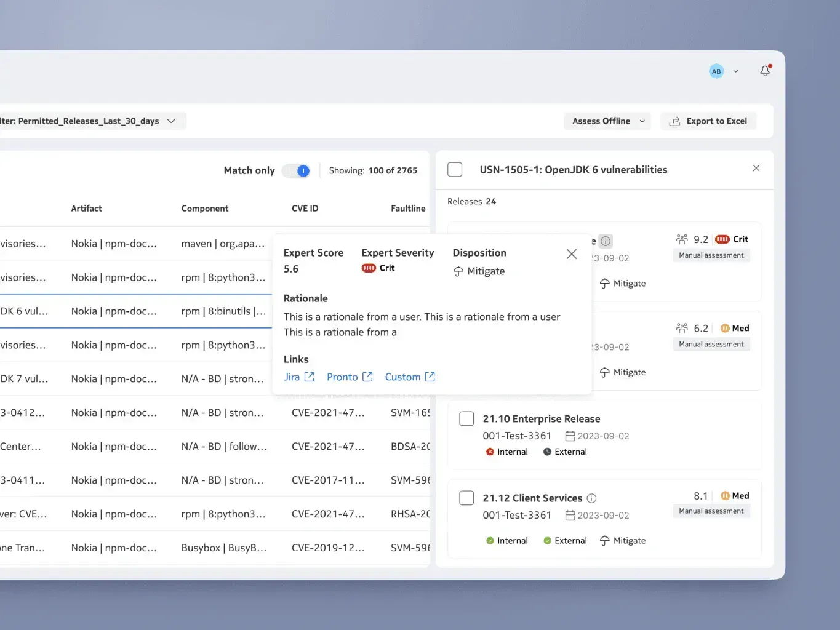Open the Pronto link
The height and width of the screenshot is (630, 840).
pos(342,377)
